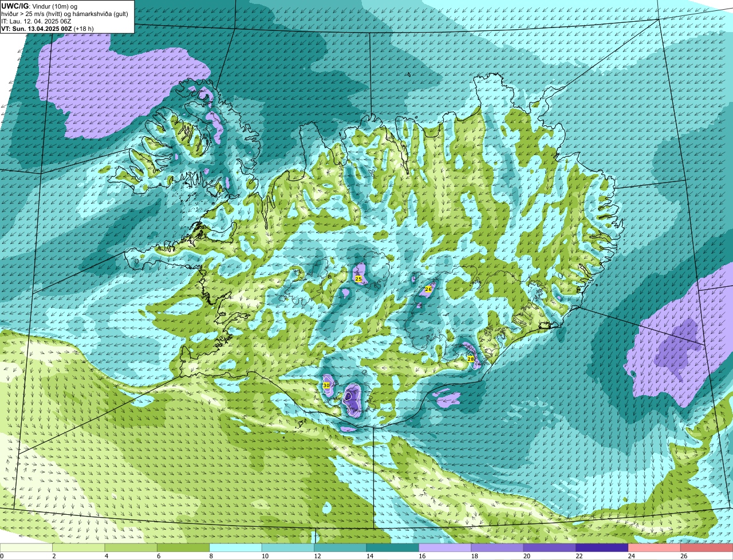Viewport: 733px width, 560px height.
Task: Click the yellow gust marker labeled 30
Action: [326, 385]
